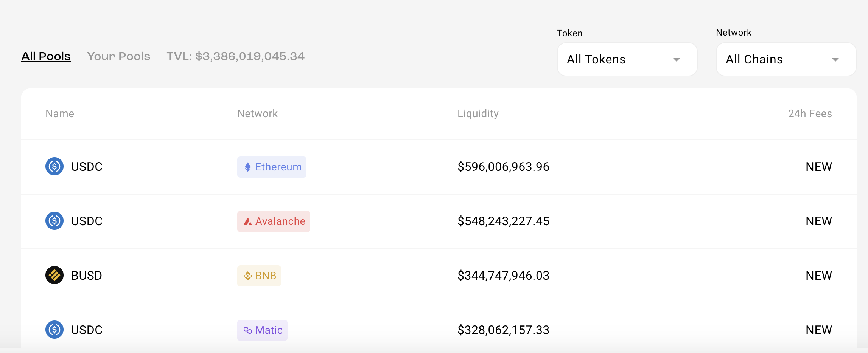Click the arrow on the Network filter
The image size is (868, 353).
pos(835,60)
